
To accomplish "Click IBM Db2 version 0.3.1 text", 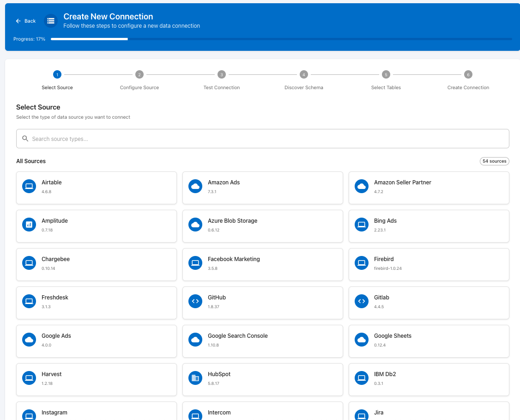I will point(378,383).
